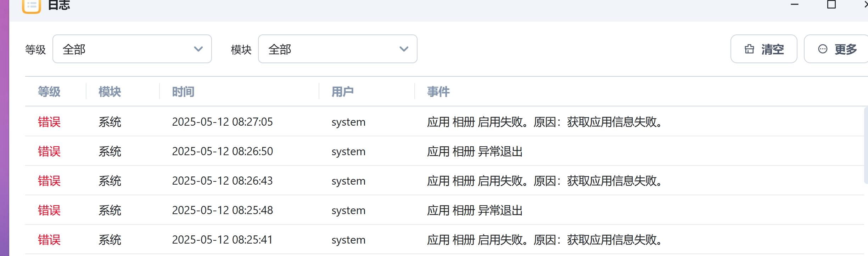Click 错误 level in the 08:26:43 row

coord(49,181)
